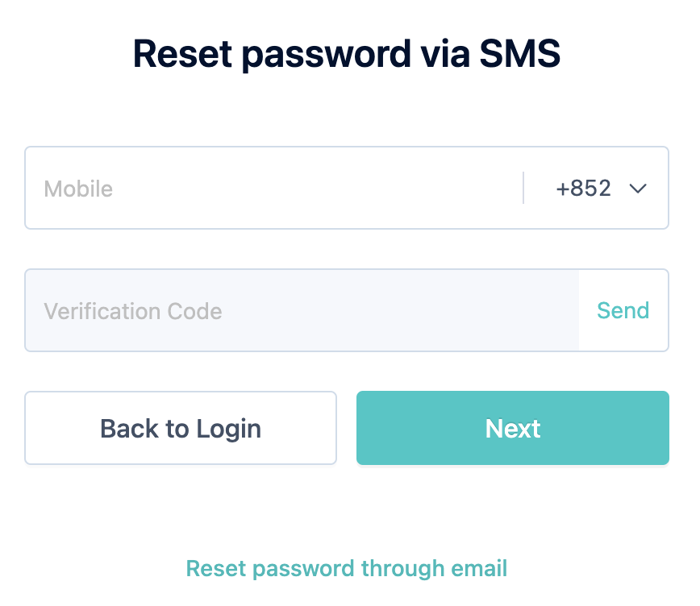
Task: Switch to email-based password reset
Action: click(347, 568)
